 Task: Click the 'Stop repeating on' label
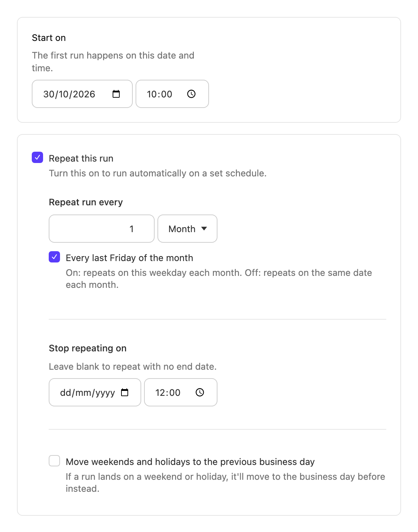88,348
